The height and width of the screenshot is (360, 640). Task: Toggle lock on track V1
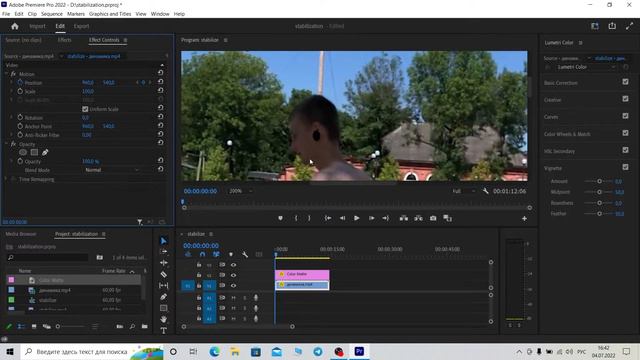tap(199, 286)
